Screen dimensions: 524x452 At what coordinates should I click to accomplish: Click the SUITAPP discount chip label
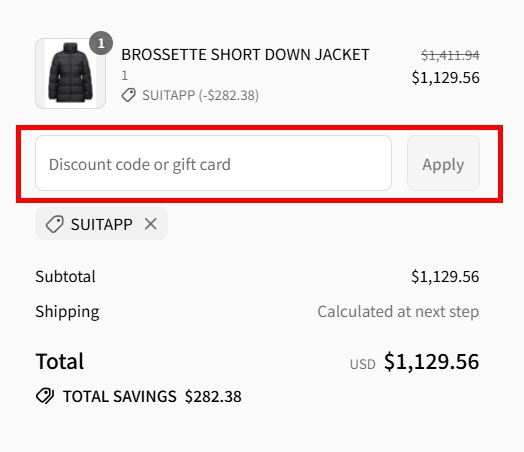(102, 224)
